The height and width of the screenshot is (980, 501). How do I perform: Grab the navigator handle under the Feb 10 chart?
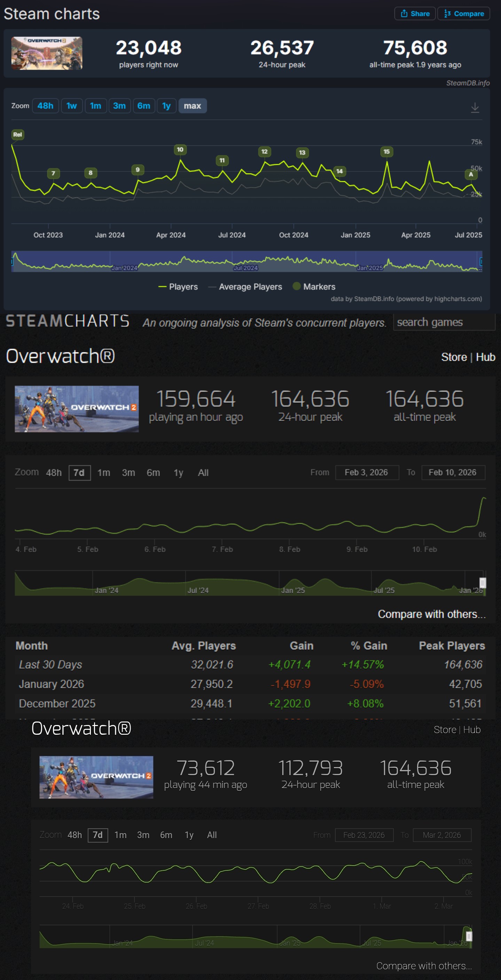(482, 583)
